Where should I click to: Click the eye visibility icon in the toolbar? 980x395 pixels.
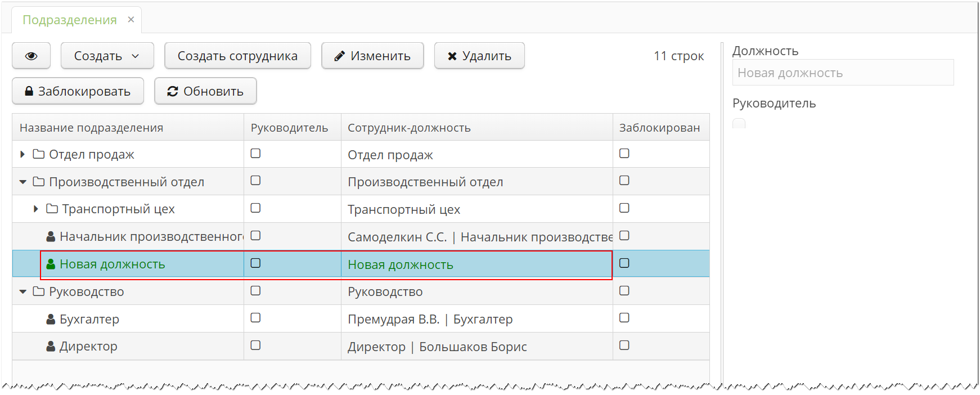pyautogui.click(x=31, y=55)
